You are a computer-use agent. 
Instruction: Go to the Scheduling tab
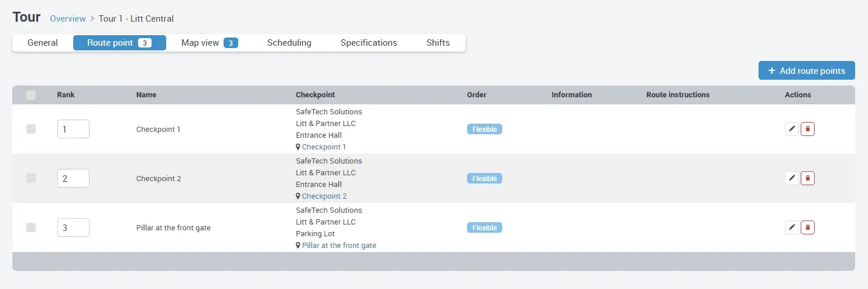(289, 43)
